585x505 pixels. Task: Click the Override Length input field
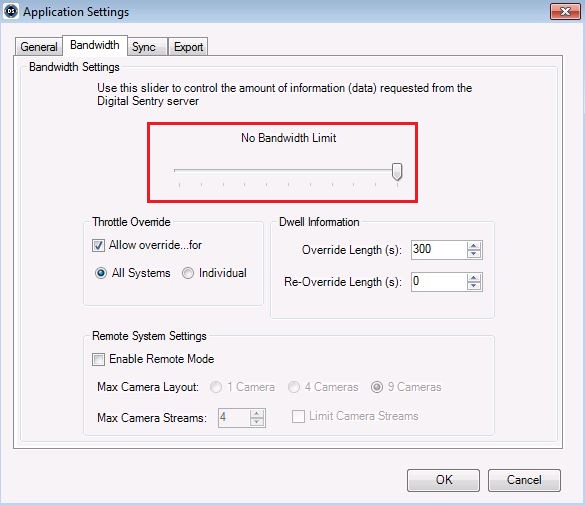pos(439,250)
